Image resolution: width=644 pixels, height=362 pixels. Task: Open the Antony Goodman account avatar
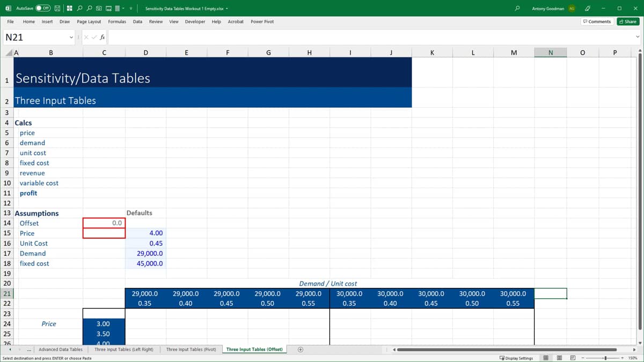pyautogui.click(x=572, y=9)
